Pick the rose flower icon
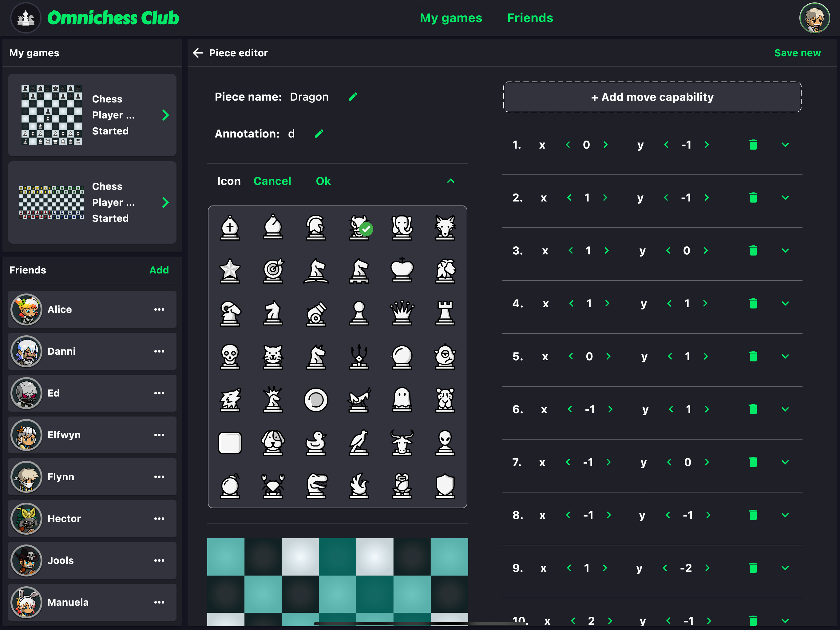Screen dimensions: 840x630 (402, 486)
